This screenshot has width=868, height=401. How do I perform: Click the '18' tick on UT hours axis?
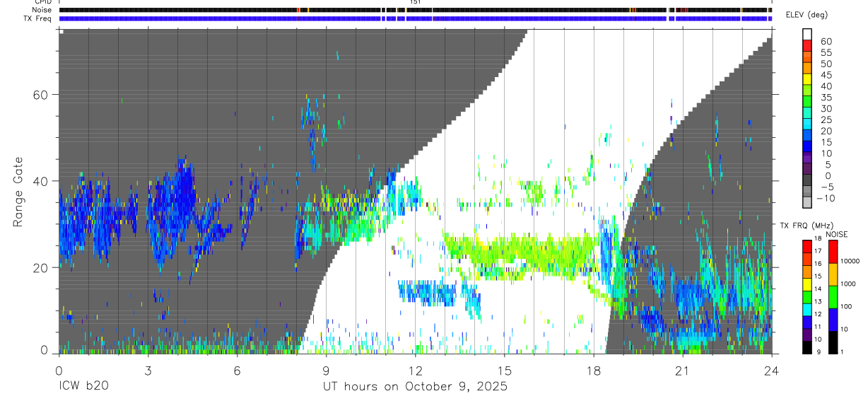[x=593, y=370]
